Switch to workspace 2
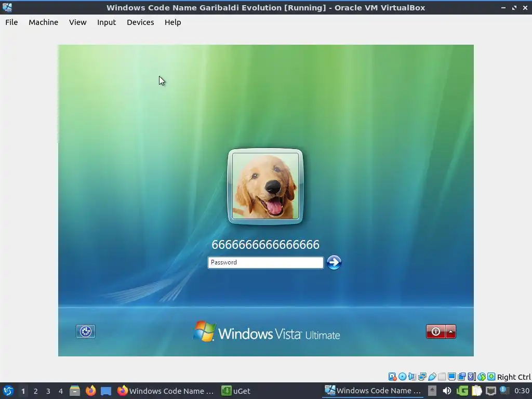Screen dimensions: 532x399 tap(36, 391)
